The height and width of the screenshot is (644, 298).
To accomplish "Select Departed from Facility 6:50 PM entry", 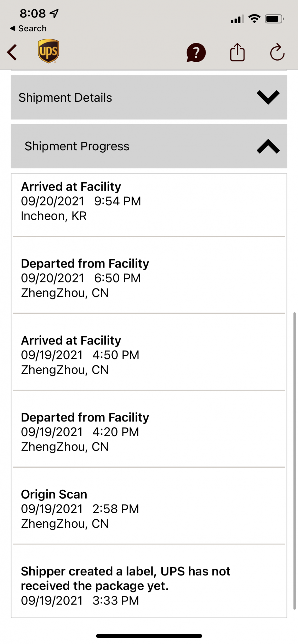I will 149,275.
